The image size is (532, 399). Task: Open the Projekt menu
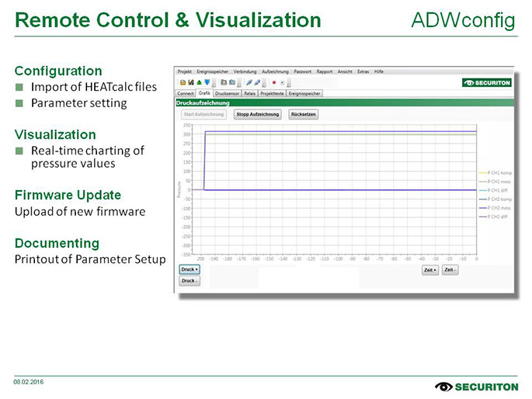[x=185, y=71]
